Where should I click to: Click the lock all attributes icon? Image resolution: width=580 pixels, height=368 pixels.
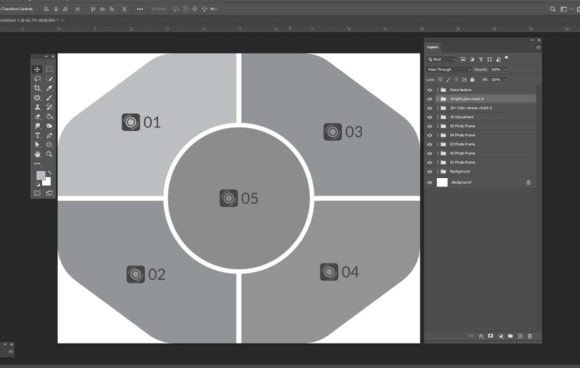coord(472,80)
